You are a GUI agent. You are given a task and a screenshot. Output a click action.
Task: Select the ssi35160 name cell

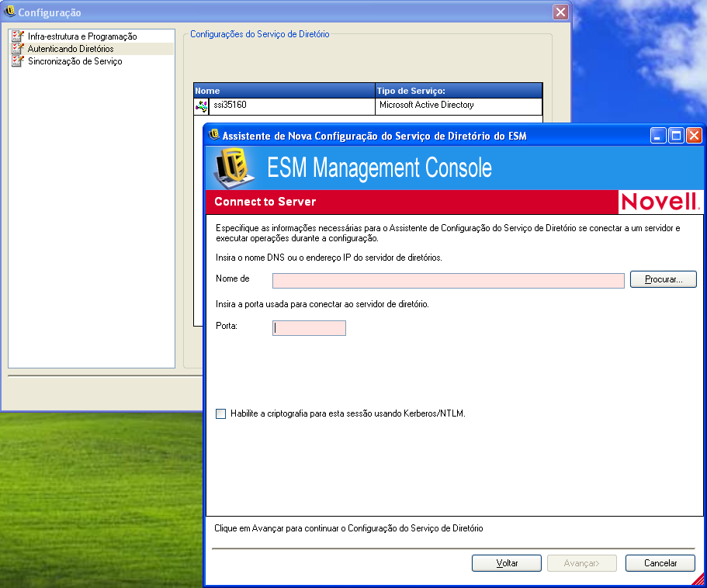pos(291,106)
